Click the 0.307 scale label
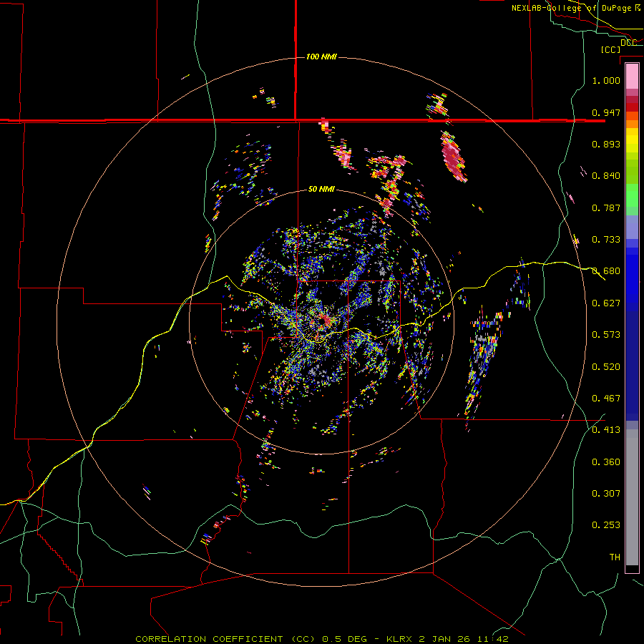 pos(606,494)
